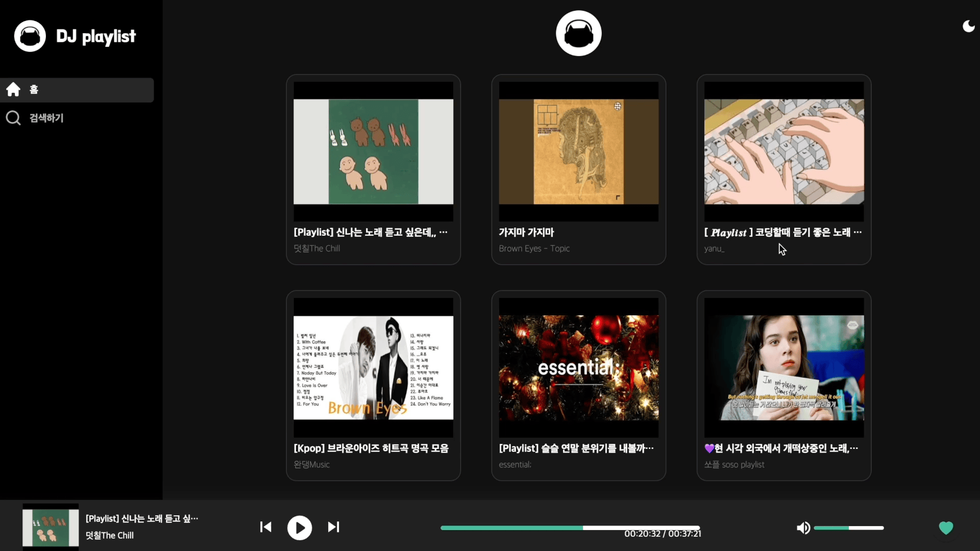Click the album art in the player bar

pyautogui.click(x=50, y=525)
